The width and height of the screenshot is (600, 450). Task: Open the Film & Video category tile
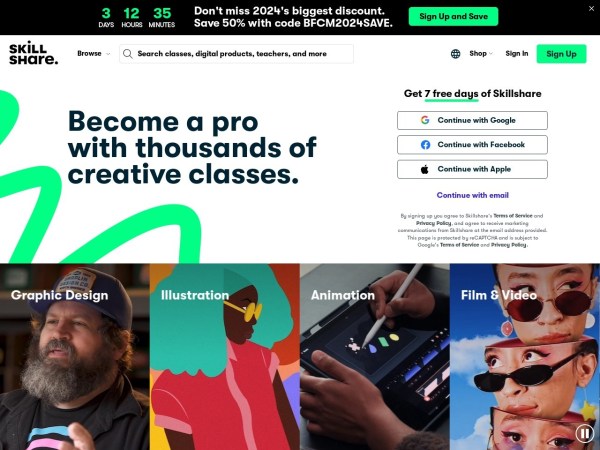coord(525,357)
